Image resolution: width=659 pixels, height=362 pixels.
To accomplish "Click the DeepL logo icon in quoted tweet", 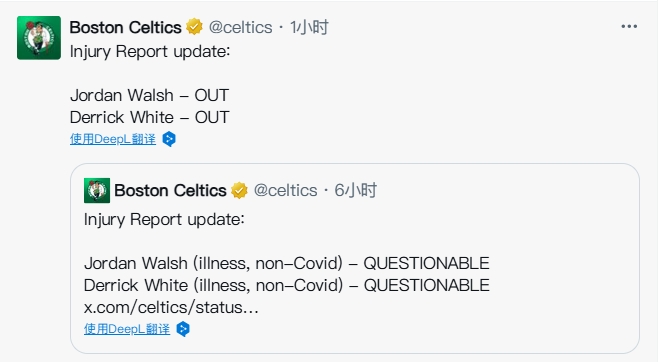I will click(x=183, y=329).
